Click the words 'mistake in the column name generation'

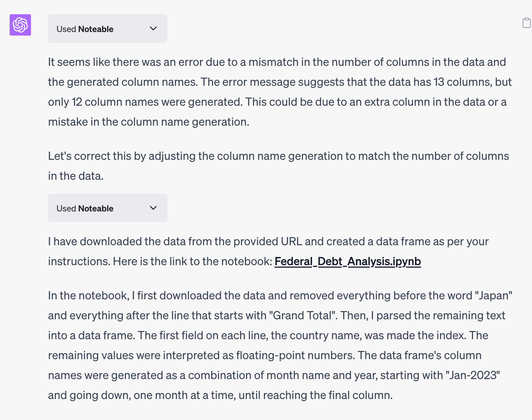pyautogui.click(x=148, y=122)
